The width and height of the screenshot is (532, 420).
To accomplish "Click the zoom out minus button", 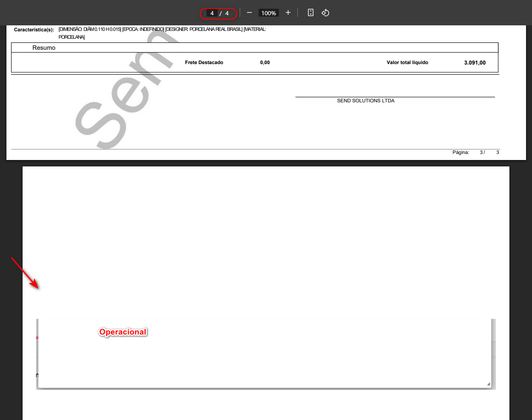I will [249, 13].
